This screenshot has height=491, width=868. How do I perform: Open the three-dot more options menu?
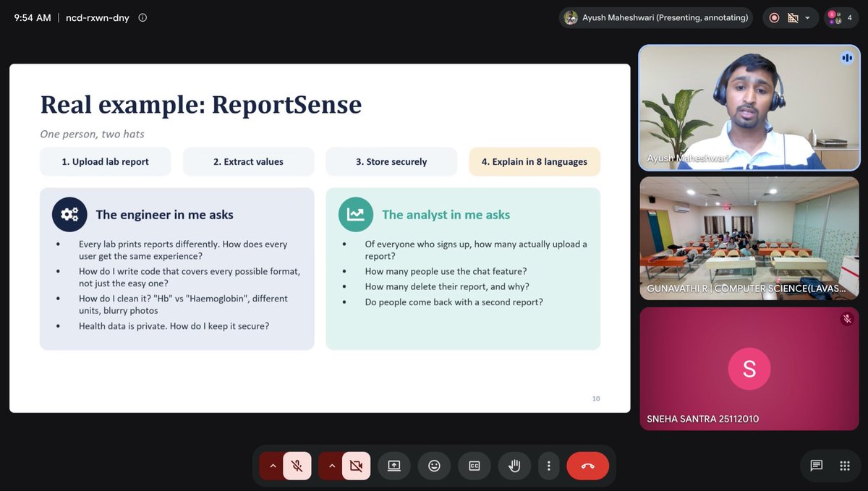click(x=549, y=466)
